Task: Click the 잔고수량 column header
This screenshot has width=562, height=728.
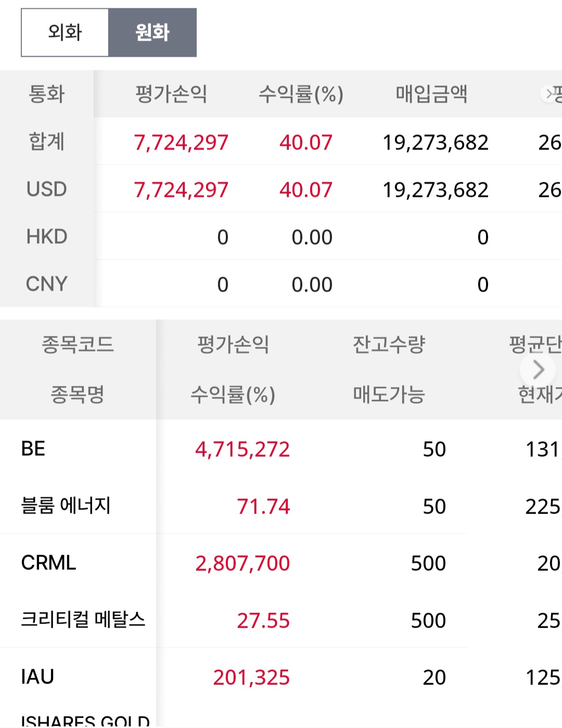Action: [389, 344]
